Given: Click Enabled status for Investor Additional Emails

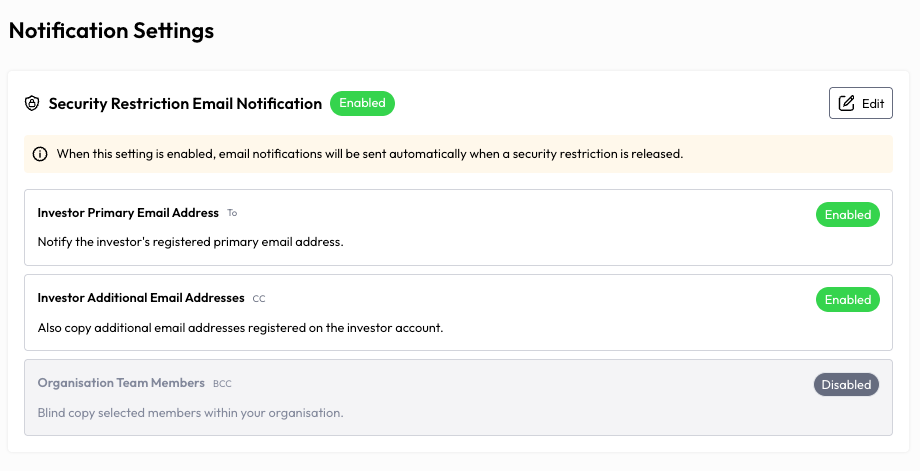Looking at the screenshot, I should click(848, 300).
